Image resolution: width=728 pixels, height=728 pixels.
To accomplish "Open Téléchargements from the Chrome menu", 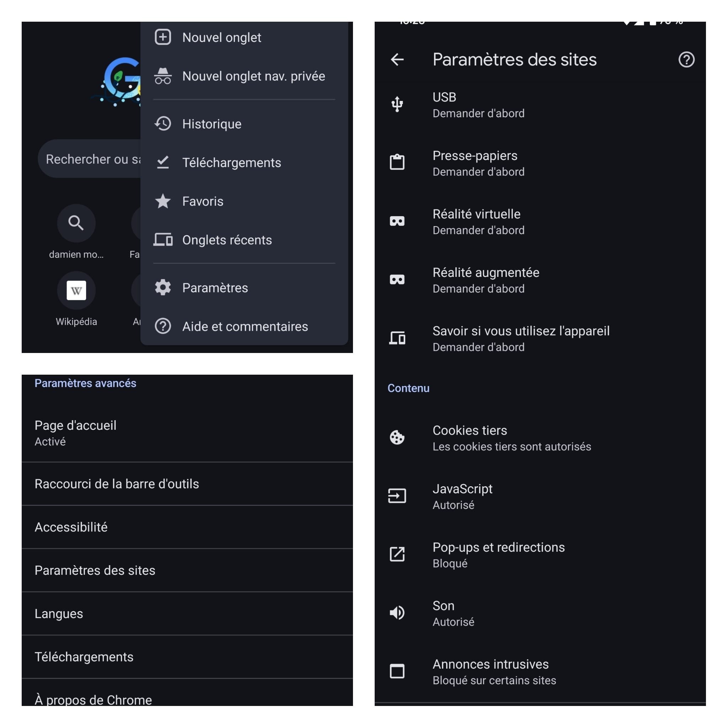I will 231,162.
